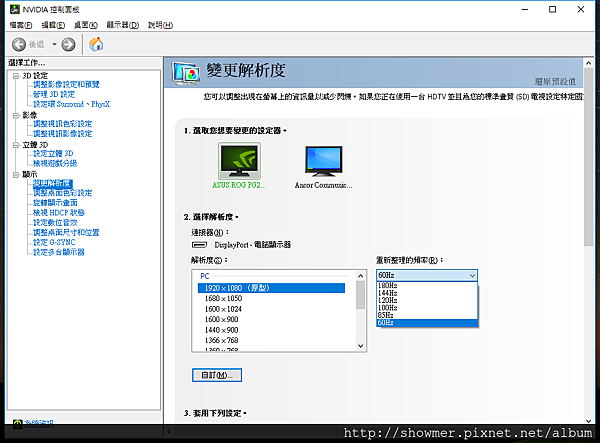This screenshot has width=600, height=443.
Task: Open the 桌面(K) menu
Action: click(x=86, y=25)
